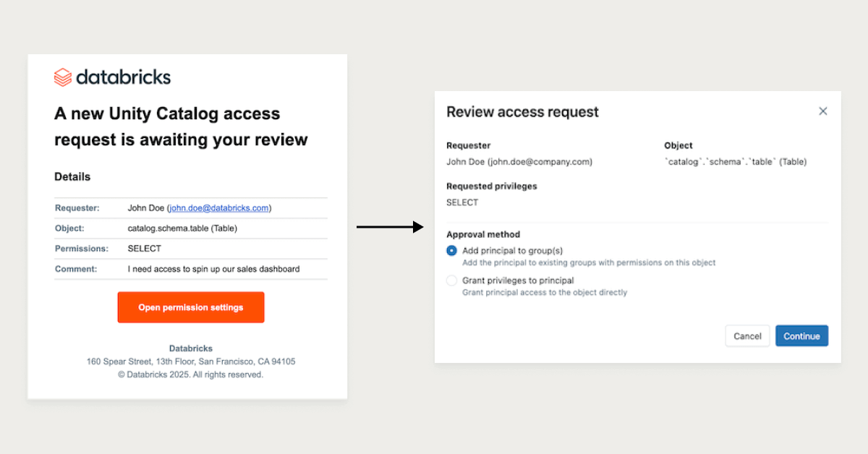Close the Review access request dialog
Image resolution: width=868 pixels, height=454 pixels.
coord(822,111)
